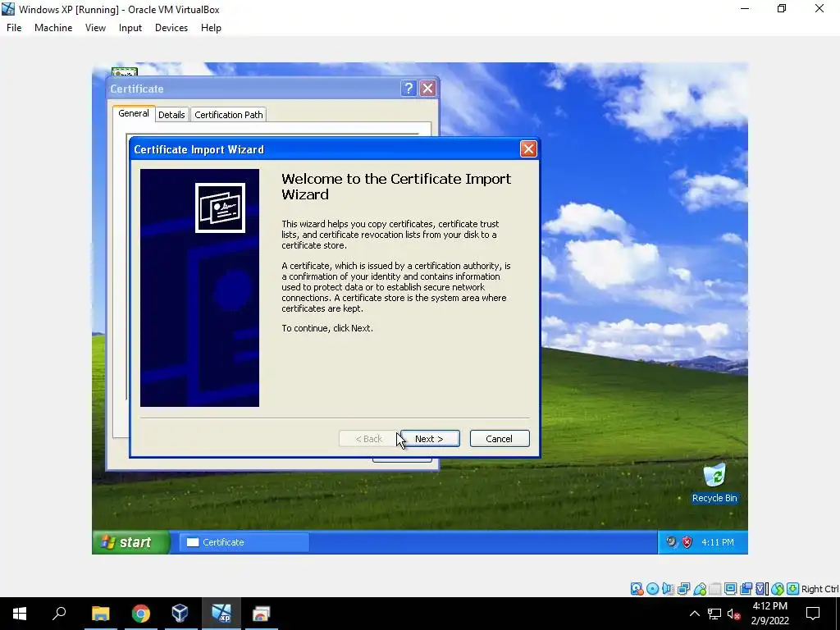Click the VirtualBox window title bar icon
Viewport: 840px width, 630px height.
tap(8, 9)
